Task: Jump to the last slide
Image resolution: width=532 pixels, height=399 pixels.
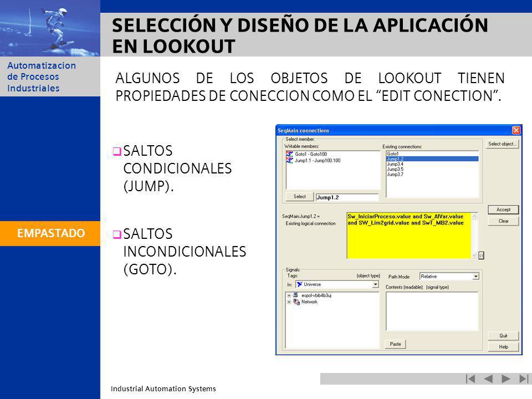Action: point(524,378)
